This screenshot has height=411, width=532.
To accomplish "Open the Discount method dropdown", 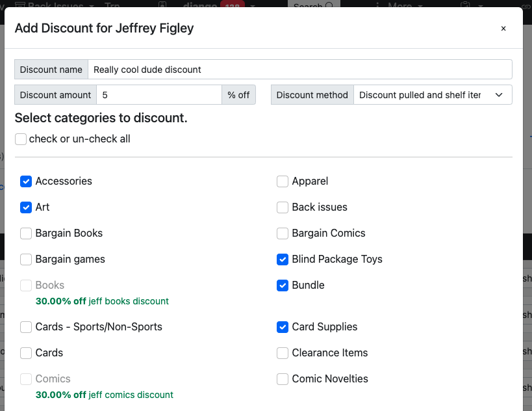I will 433,95.
